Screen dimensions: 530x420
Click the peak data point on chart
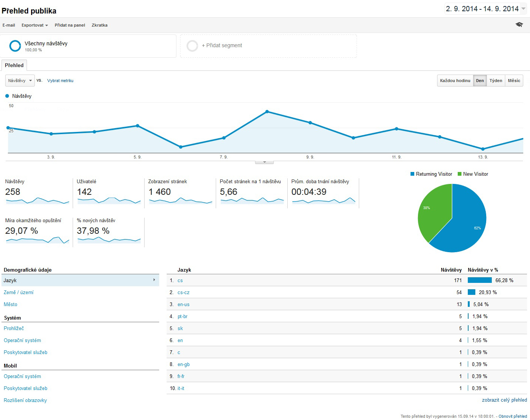pyautogui.click(x=267, y=111)
